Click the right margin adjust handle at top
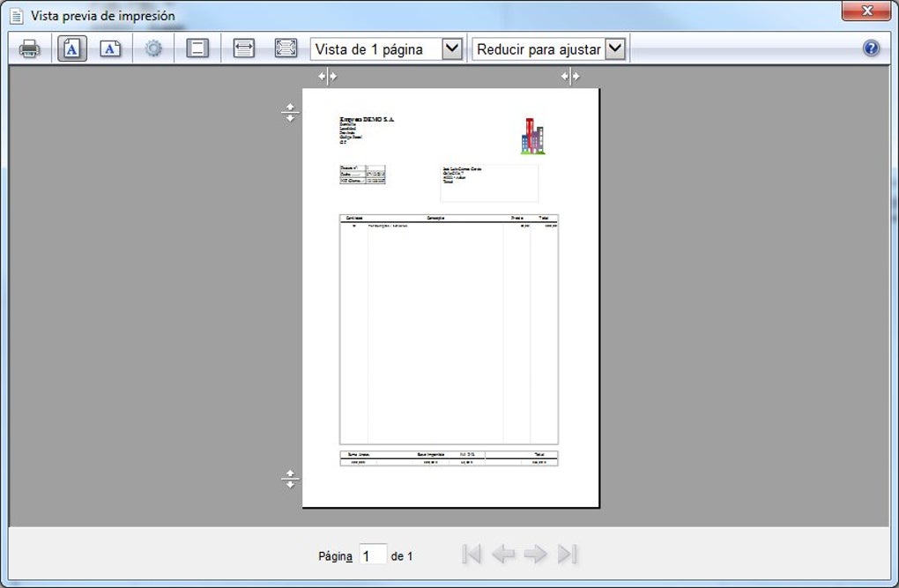Image resolution: width=899 pixels, height=588 pixels. point(570,77)
